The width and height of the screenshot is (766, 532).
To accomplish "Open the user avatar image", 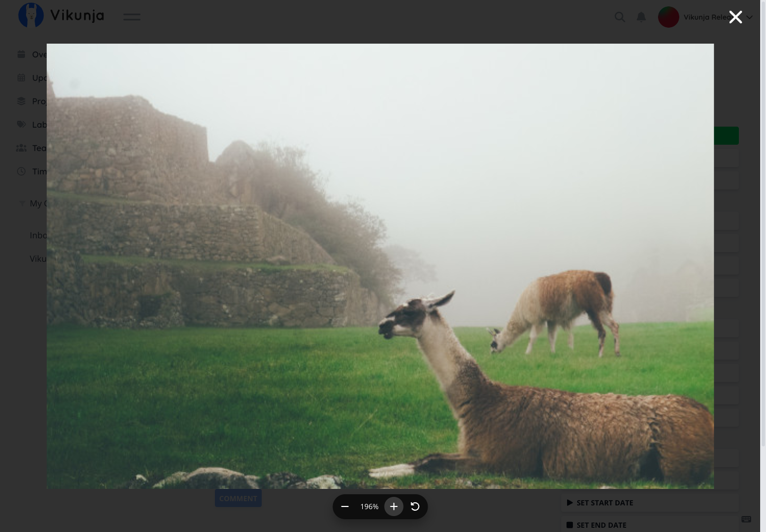I will [x=669, y=17].
